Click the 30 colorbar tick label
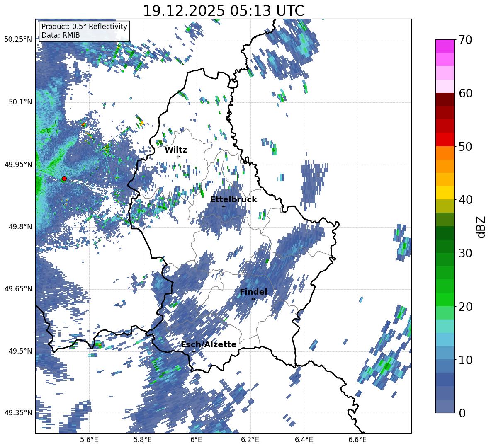491x448 pixels. (x=465, y=253)
